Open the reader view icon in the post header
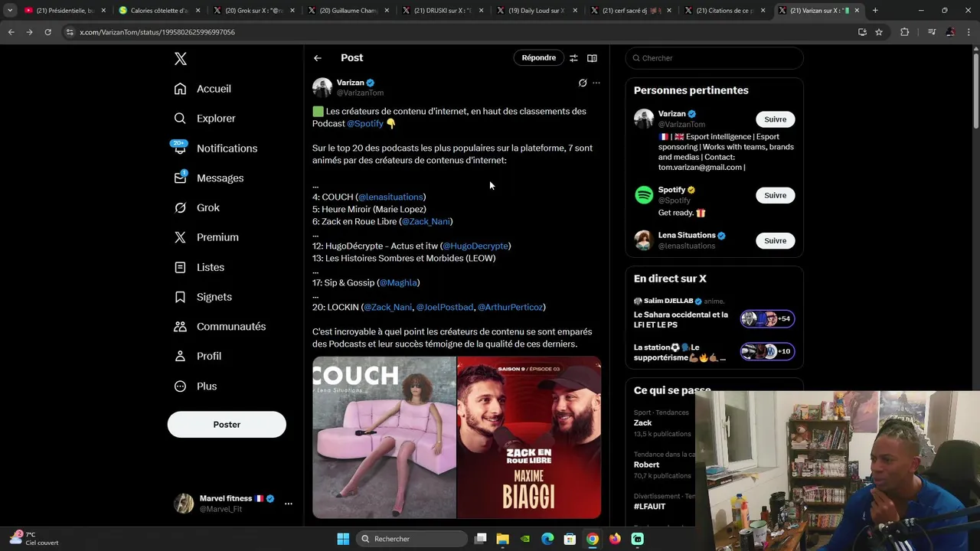This screenshot has height=551, width=980. pyautogui.click(x=592, y=58)
